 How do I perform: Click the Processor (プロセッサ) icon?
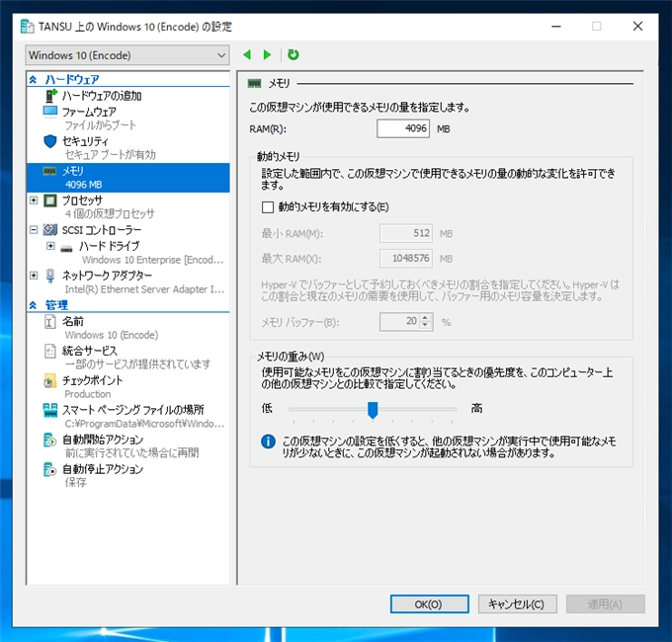click(50, 201)
